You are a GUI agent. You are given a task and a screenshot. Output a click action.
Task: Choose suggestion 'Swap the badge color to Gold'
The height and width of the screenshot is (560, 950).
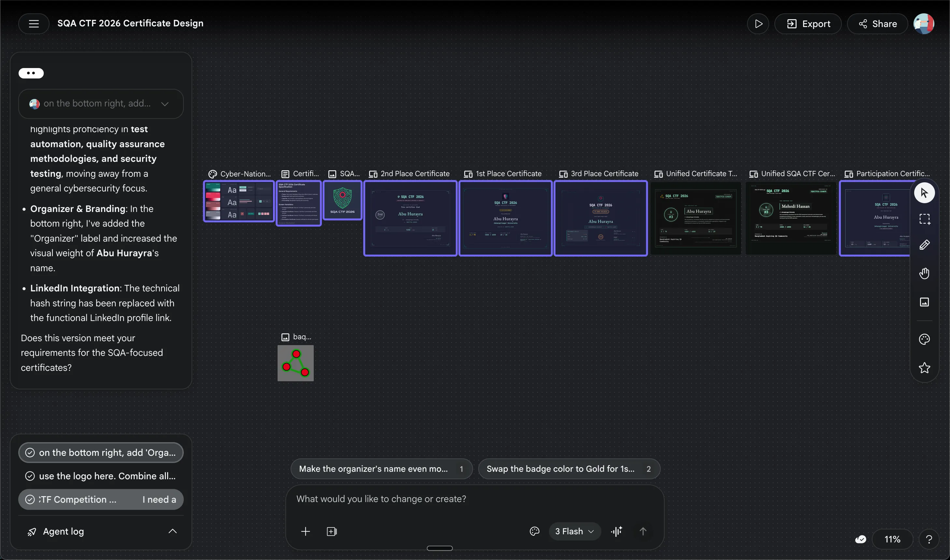[569, 469]
